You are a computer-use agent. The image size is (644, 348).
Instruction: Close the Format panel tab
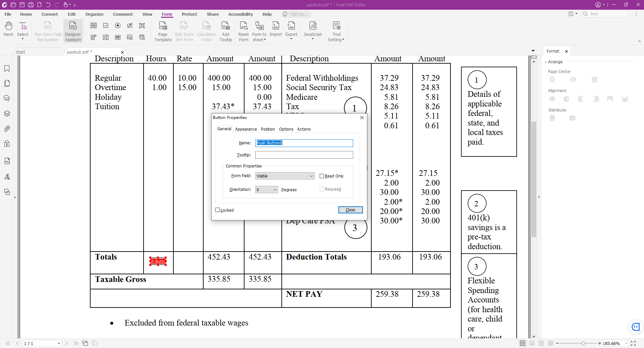click(x=567, y=51)
